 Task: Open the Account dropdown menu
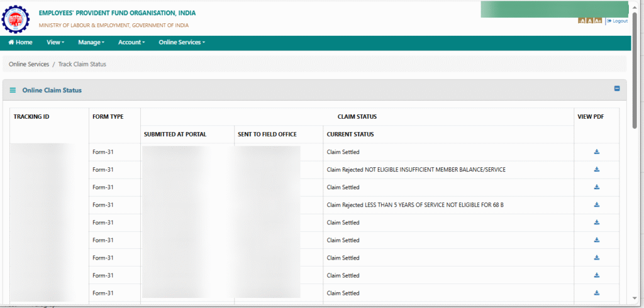(131, 42)
